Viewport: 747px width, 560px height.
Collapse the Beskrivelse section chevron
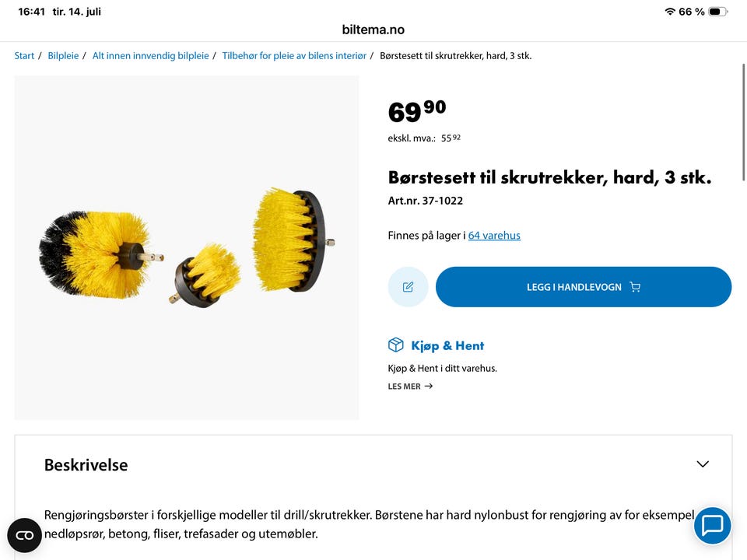(703, 464)
